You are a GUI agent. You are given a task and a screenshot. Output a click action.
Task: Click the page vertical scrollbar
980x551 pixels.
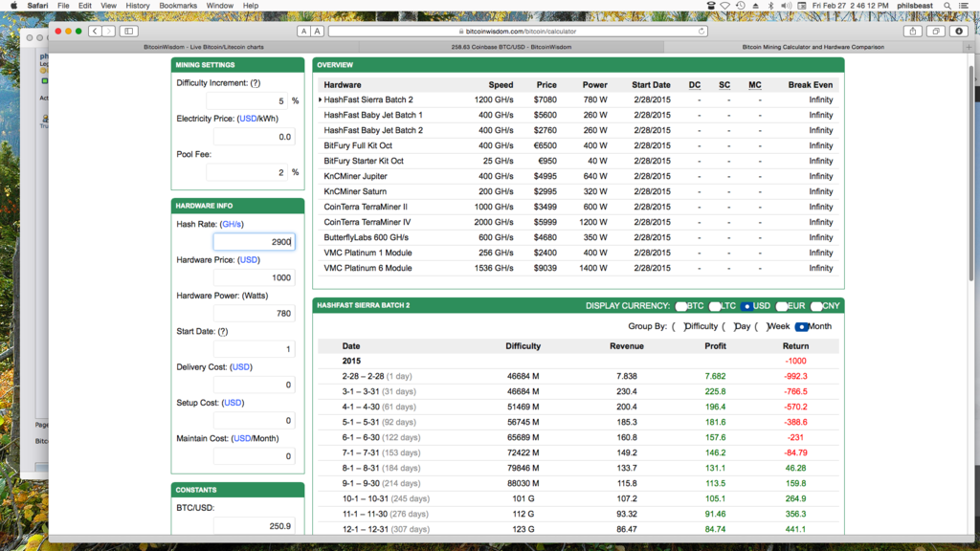coord(971,175)
